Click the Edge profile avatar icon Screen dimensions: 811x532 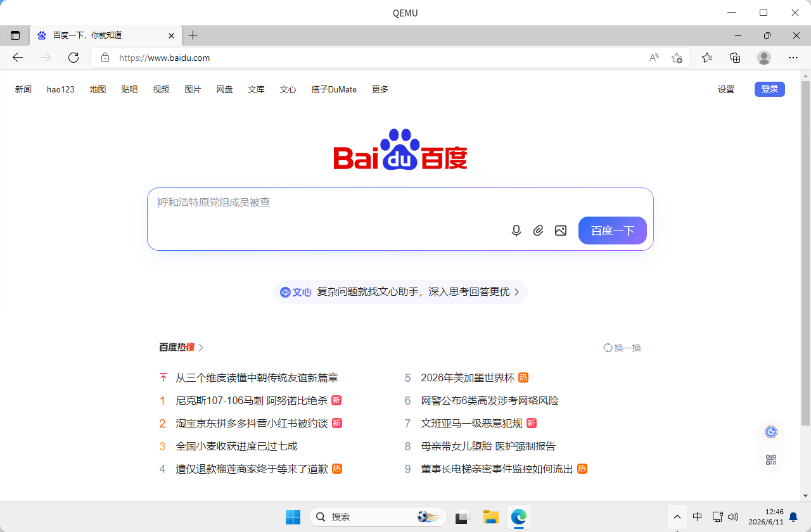tap(764, 58)
